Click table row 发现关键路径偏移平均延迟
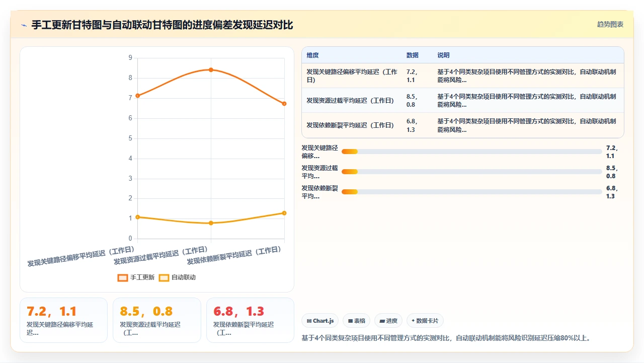 tap(462, 76)
